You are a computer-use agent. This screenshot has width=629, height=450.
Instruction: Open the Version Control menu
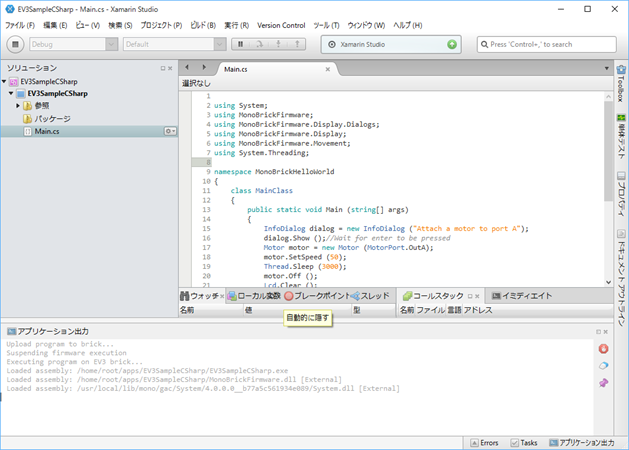coord(281,24)
